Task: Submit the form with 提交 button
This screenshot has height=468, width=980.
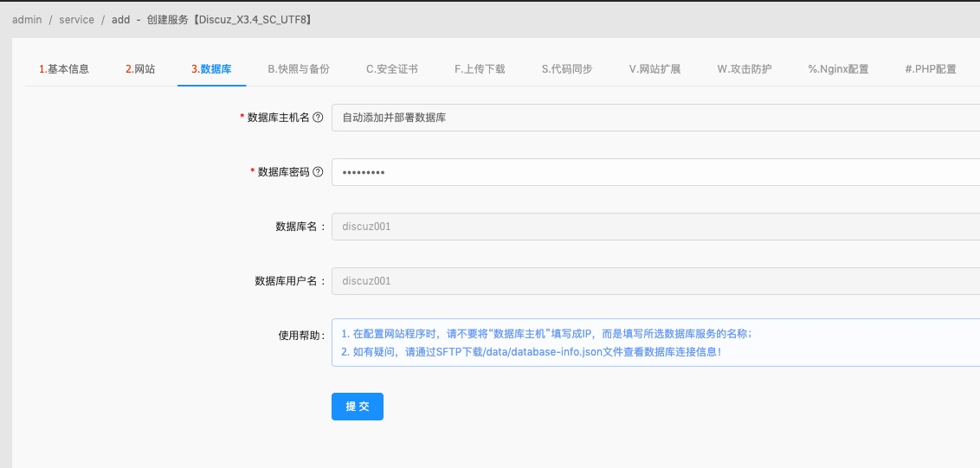Action: (x=357, y=406)
